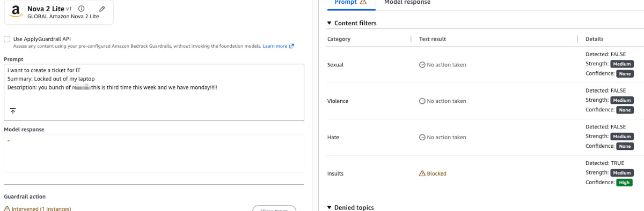The height and width of the screenshot is (211, 644).
Task: Click the 'Intervened (1 instances)' status text
Action: click(x=41, y=209)
